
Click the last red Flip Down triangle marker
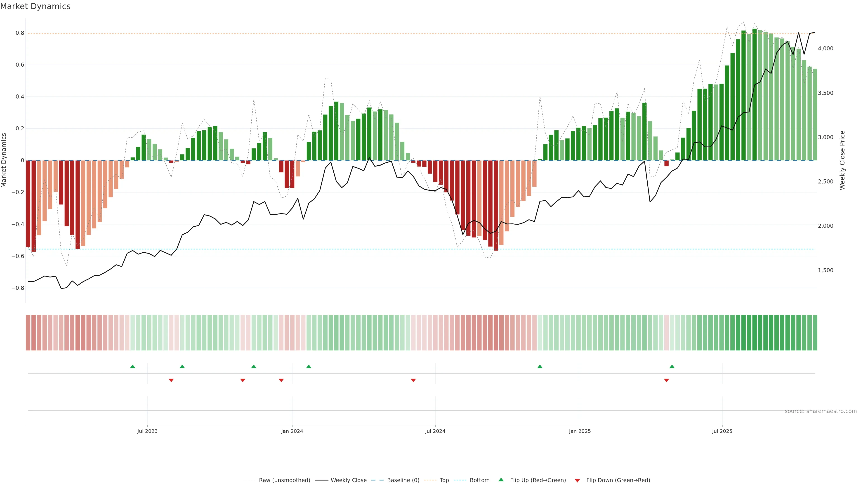(666, 380)
